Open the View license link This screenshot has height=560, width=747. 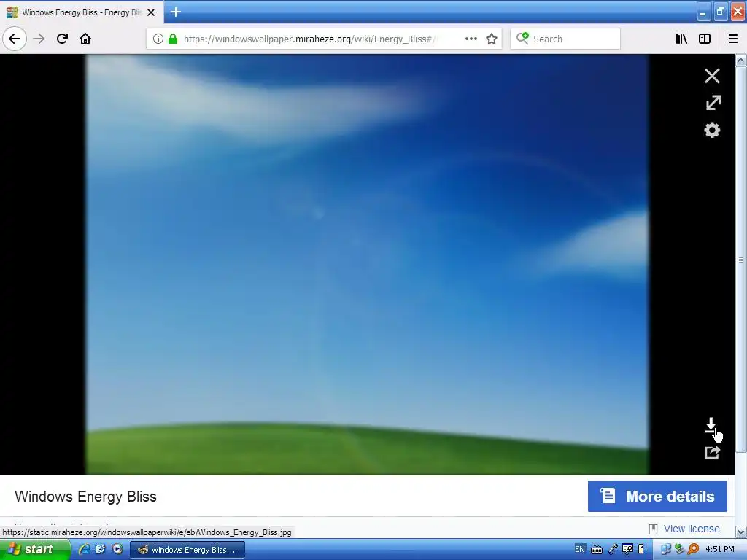coord(692,529)
